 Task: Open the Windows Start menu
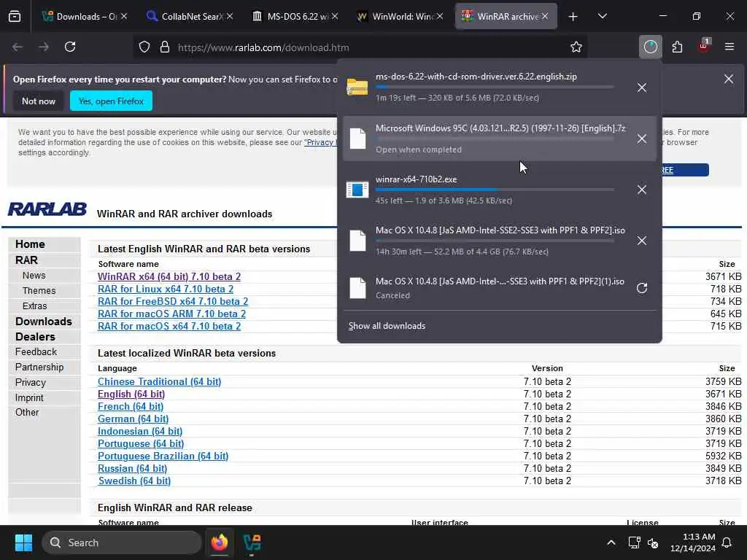point(23,542)
